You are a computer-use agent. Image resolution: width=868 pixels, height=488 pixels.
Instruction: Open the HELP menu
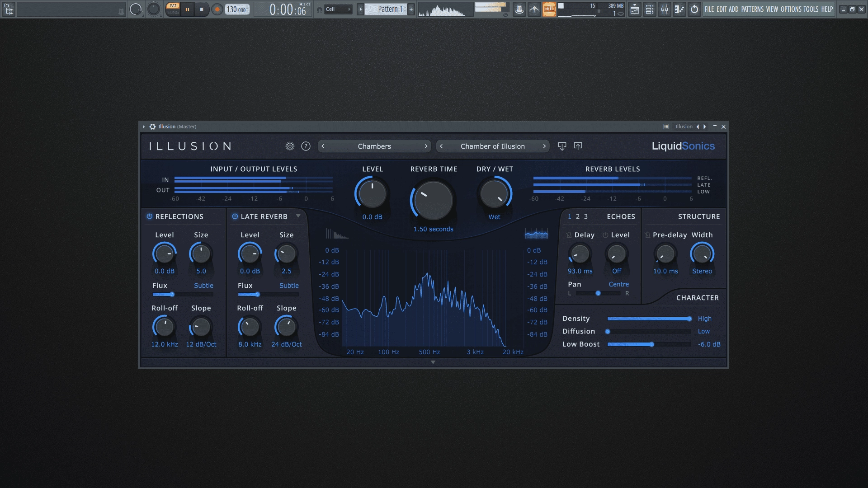(827, 9)
